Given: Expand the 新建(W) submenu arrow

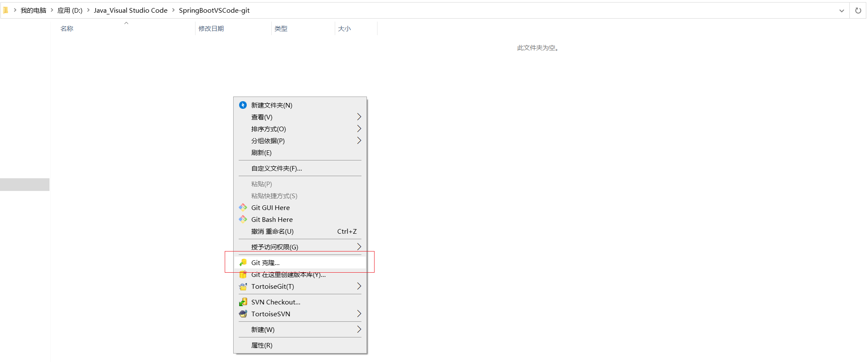Looking at the screenshot, I should tap(359, 329).
